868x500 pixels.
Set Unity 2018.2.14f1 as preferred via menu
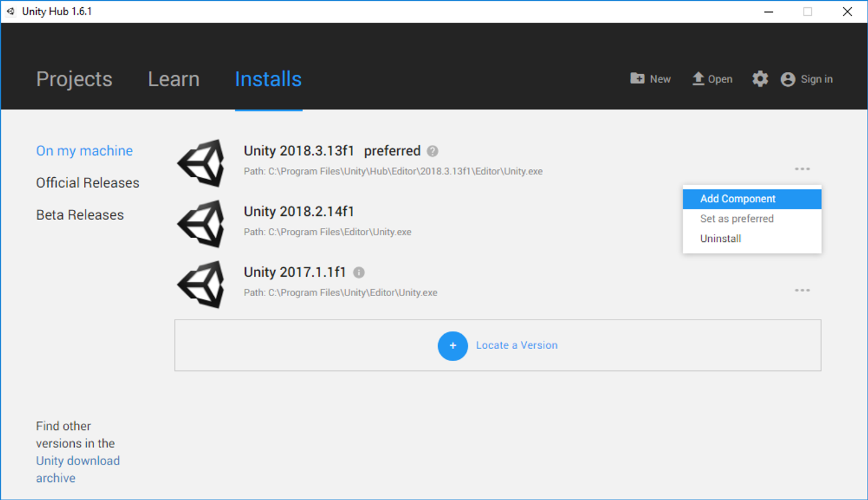[737, 218]
